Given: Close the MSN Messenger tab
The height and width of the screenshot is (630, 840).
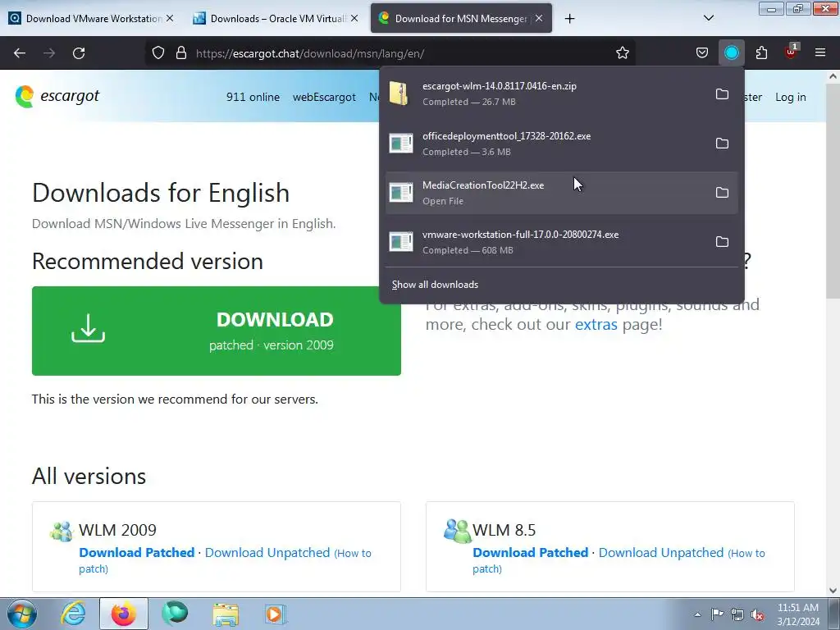Looking at the screenshot, I should [539, 18].
